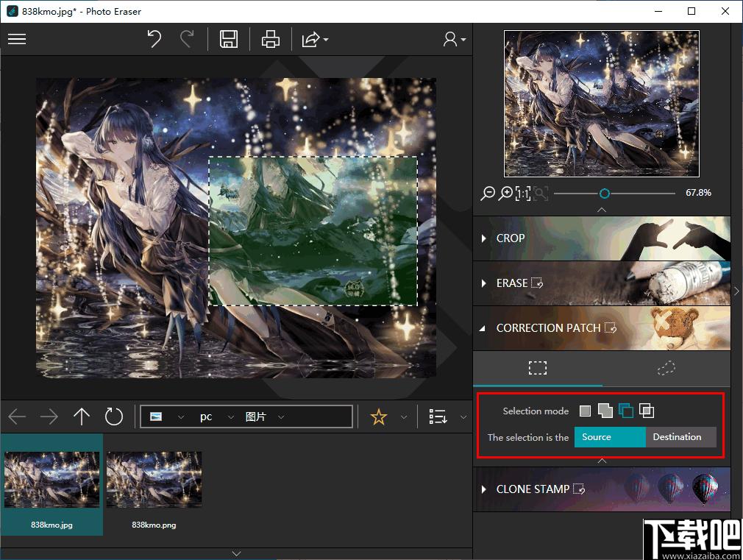Navigate forward in the file browser
This screenshot has height=560, width=743.
[x=49, y=417]
